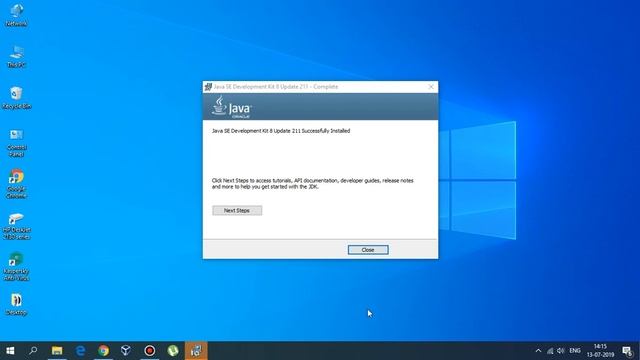Click the installer window title text
Image resolution: width=640 pixels, height=360 pixels.
pos(276,87)
